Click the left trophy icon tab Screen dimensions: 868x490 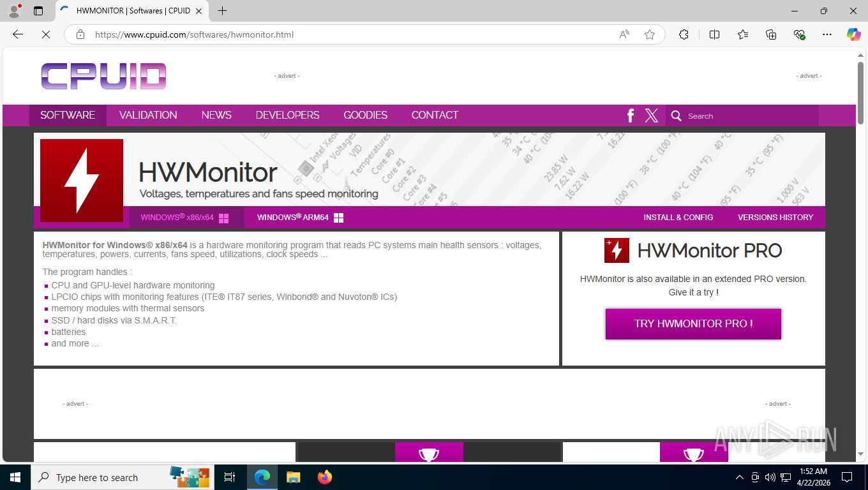[x=429, y=452]
